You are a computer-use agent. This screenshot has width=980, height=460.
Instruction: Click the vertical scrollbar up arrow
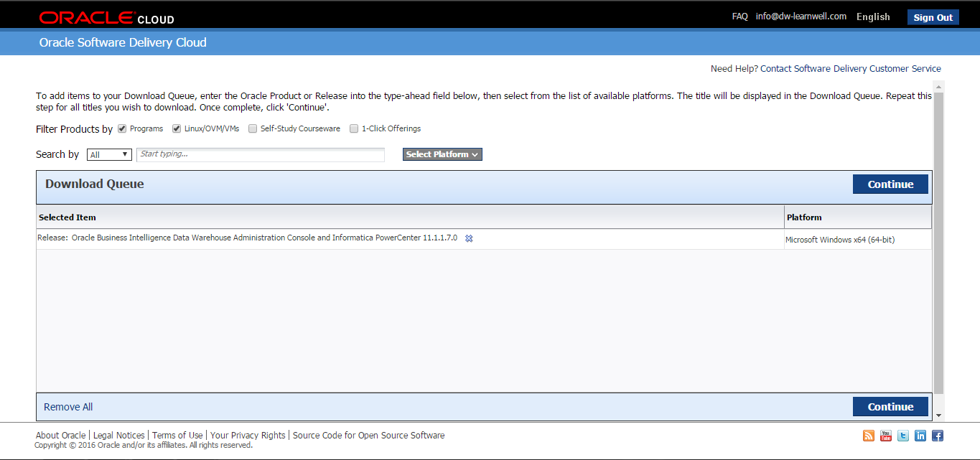[939, 87]
